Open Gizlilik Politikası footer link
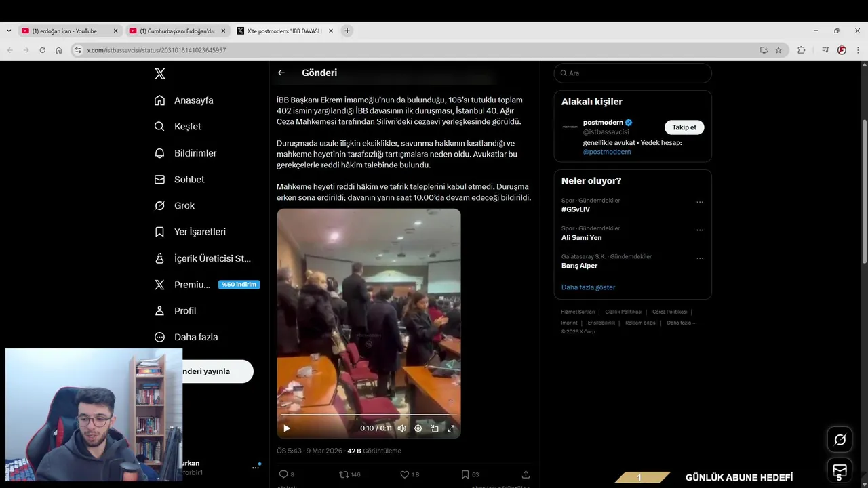 (623, 312)
